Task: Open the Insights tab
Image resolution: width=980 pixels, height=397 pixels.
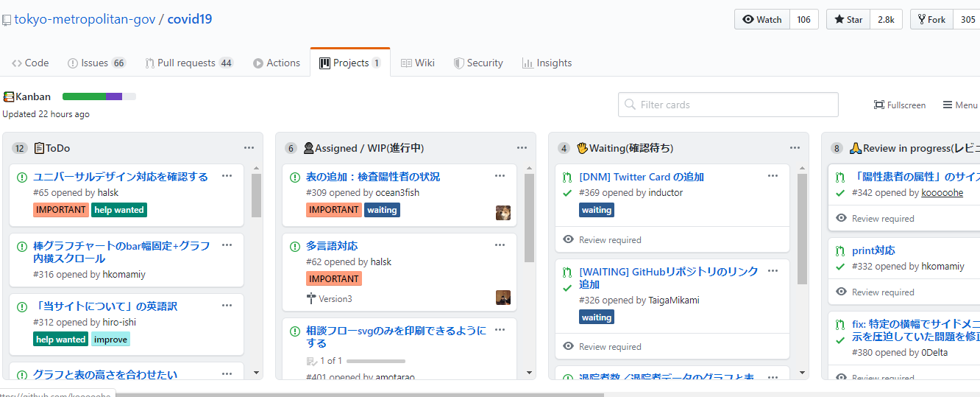Action: point(547,63)
